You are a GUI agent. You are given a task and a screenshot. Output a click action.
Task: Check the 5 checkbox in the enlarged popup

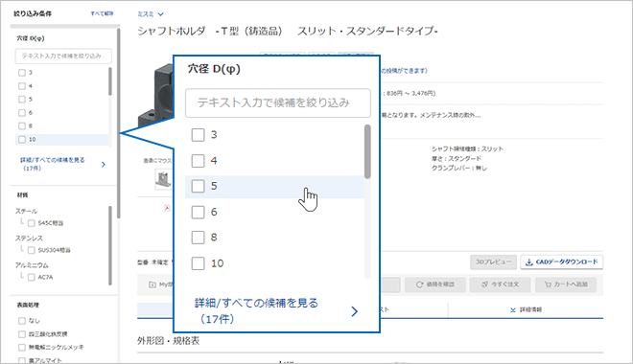point(198,186)
